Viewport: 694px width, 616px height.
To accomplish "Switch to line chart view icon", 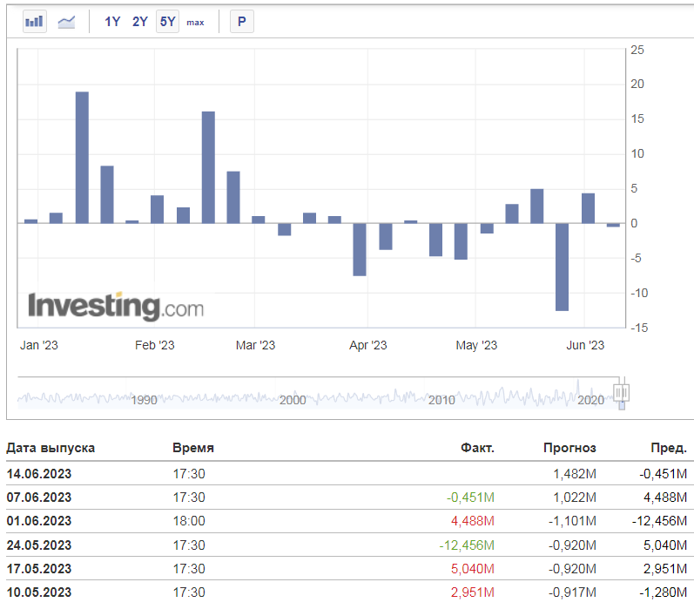I will [66, 21].
